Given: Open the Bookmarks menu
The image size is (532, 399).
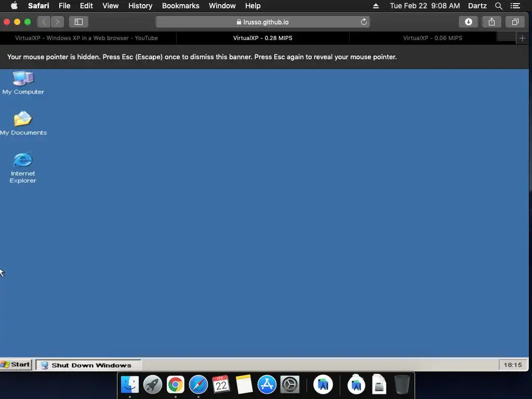Looking at the screenshot, I should point(180,6).
